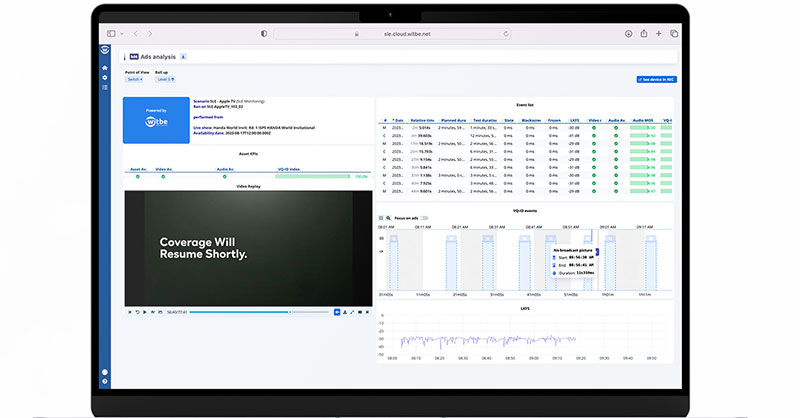Screen dimensions: 800x418
Task: Jump to start of the video replay
Action: tap(130, 312)
